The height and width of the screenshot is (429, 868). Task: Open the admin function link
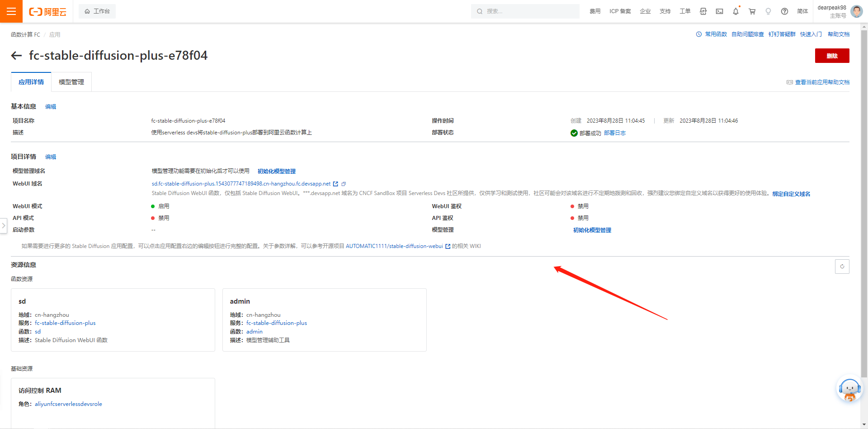pyautogui.click(x=255, y=332)
